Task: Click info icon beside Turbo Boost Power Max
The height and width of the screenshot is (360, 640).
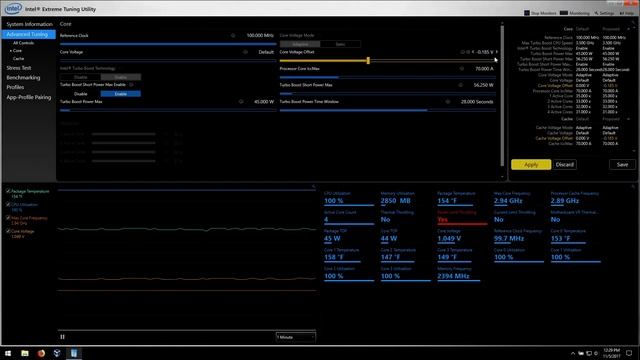Action: 241,102
